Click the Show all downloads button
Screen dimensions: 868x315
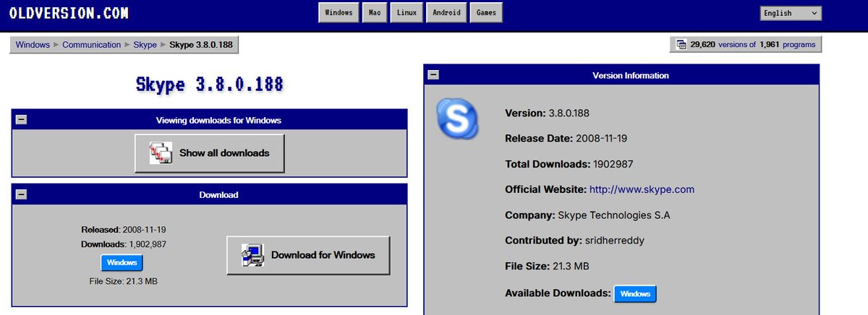tap(210, 153)
